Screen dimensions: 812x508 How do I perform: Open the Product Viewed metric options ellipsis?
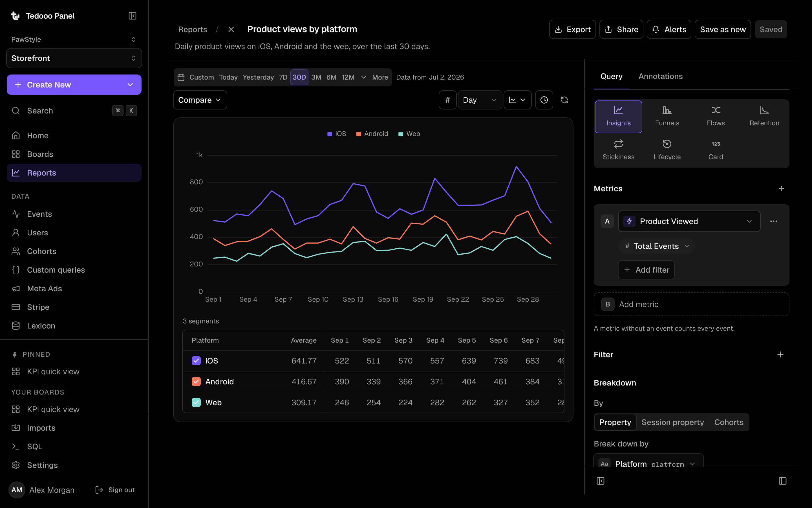coord(773,221)
